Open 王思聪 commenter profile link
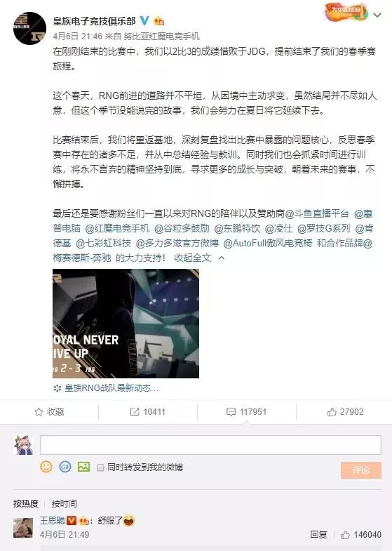The width and height of the screenshot is (392, 551). (x=53, y=520)
